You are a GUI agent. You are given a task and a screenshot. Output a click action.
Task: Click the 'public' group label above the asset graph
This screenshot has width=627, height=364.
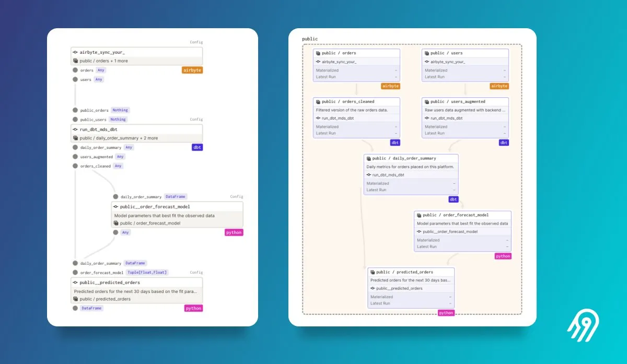pos(310,39)
